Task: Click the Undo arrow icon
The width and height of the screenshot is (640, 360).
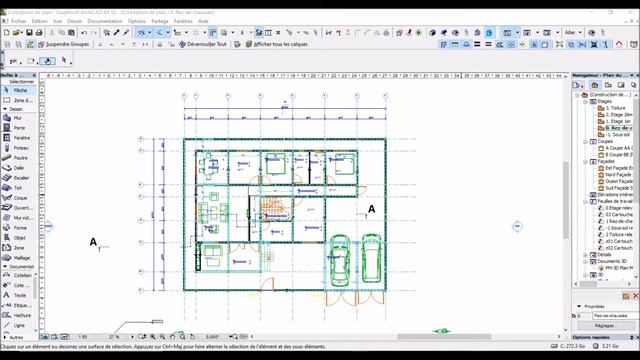Action: pyautogui.click(x=84, y=32)
